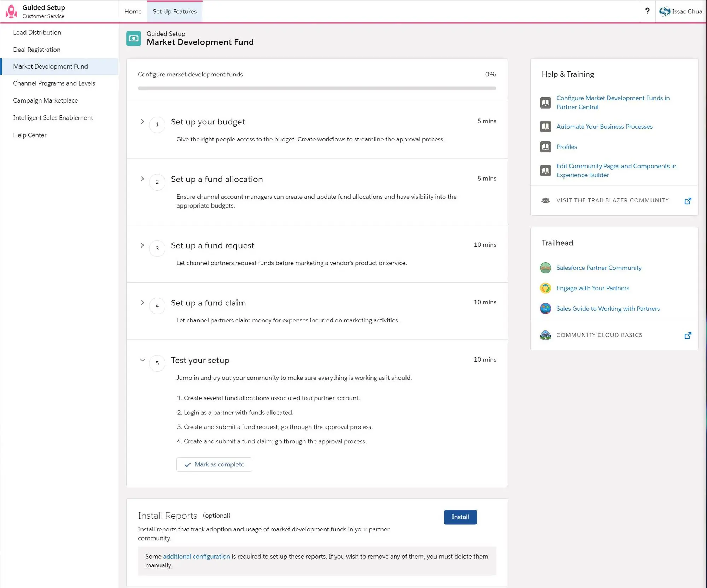The width and height of the screenshot is (707, 588).
Task: Click the Market Development Fund money icon
Action: pyautogui.click(x=134, y=38)
